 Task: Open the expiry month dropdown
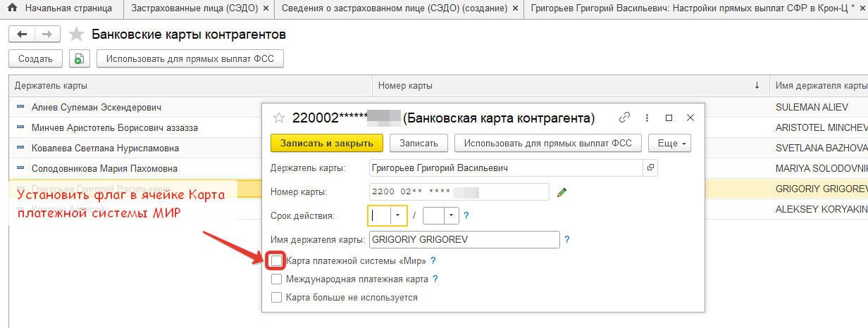tap(399, 215)
